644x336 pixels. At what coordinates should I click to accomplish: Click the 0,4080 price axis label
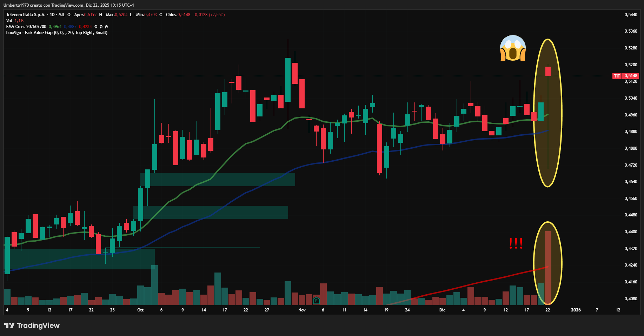631,299
